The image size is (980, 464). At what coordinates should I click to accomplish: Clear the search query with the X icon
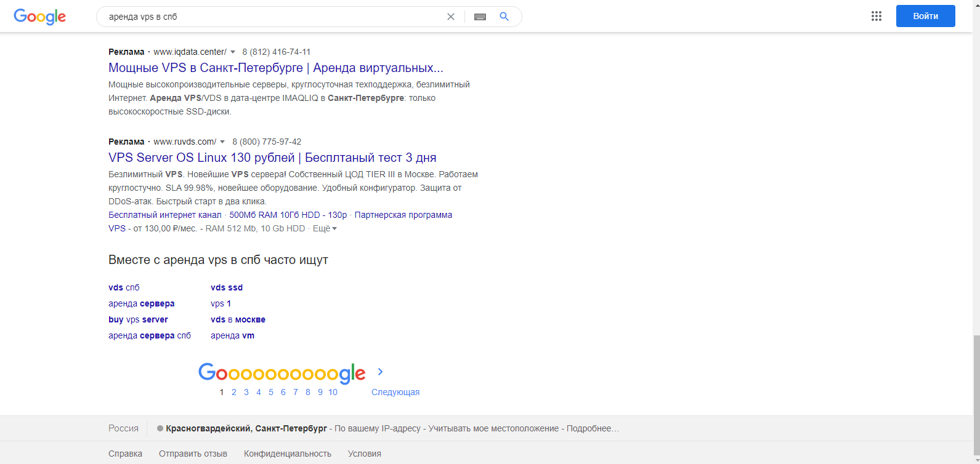tap(451, 17)
